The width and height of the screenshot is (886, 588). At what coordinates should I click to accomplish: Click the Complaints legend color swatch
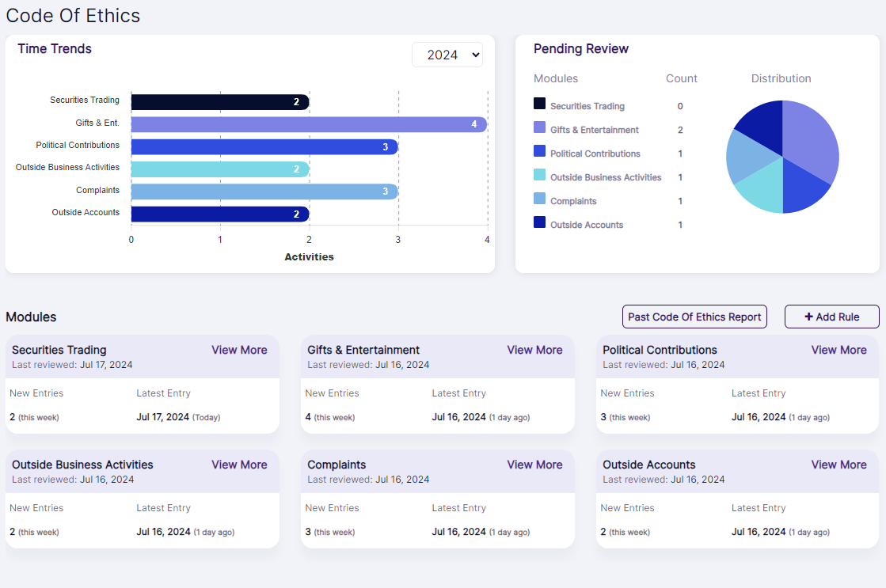tap(539, 199)
